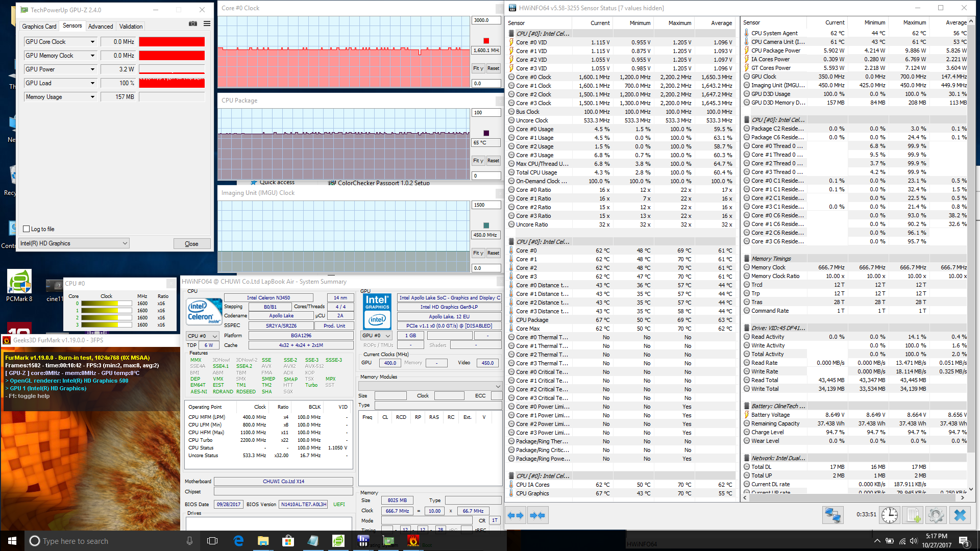The image size is (980, 551).
Task: Switch to GPU-Z via its taskbar icon
Action: 388,541
